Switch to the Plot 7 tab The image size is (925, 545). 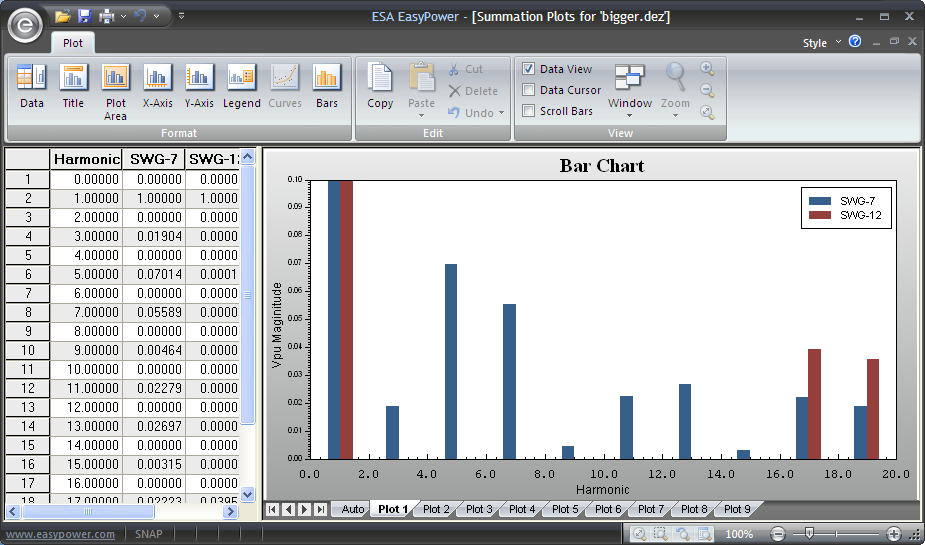651,509
